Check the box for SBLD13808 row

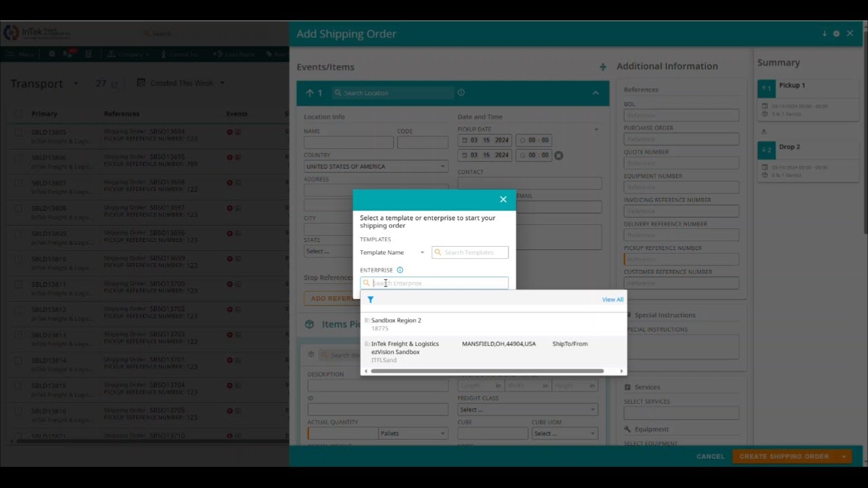coord(19,208)
